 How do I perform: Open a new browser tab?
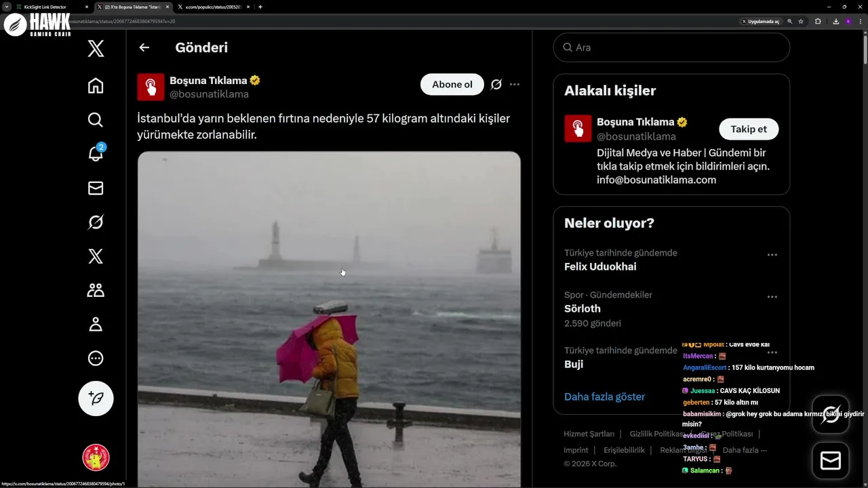[x=260, y=7]
